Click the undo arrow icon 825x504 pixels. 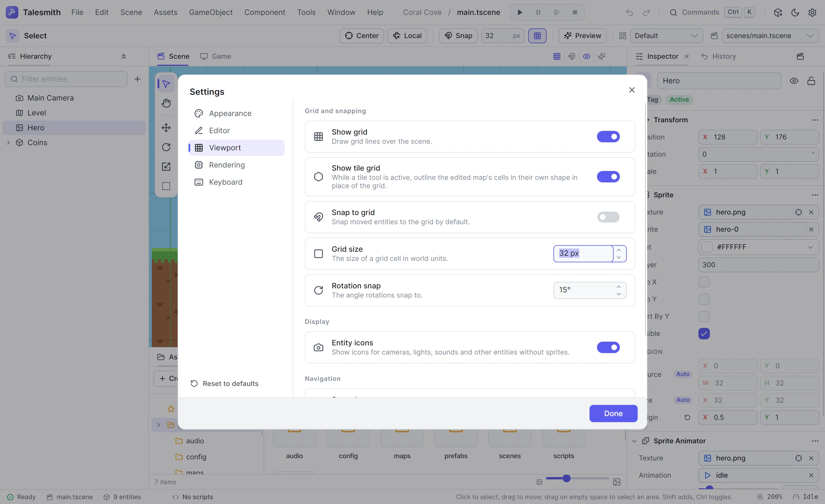(629, 12)
